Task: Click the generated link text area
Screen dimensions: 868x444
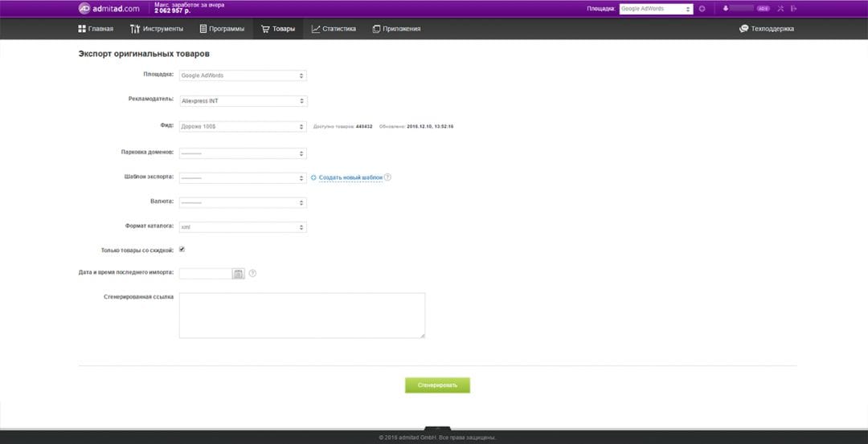Action: (x=302, y=316)
